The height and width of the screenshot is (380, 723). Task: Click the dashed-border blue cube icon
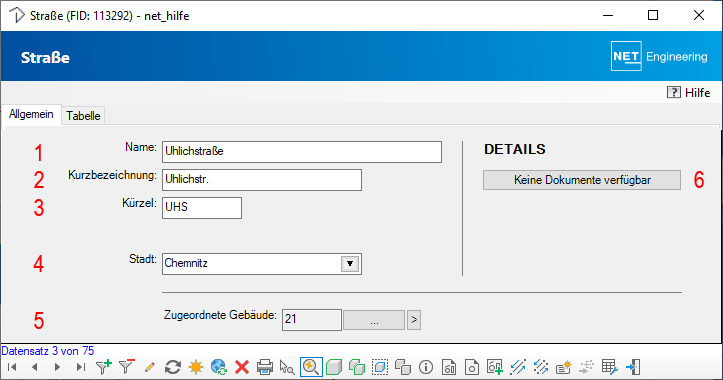tap(380, 367)
